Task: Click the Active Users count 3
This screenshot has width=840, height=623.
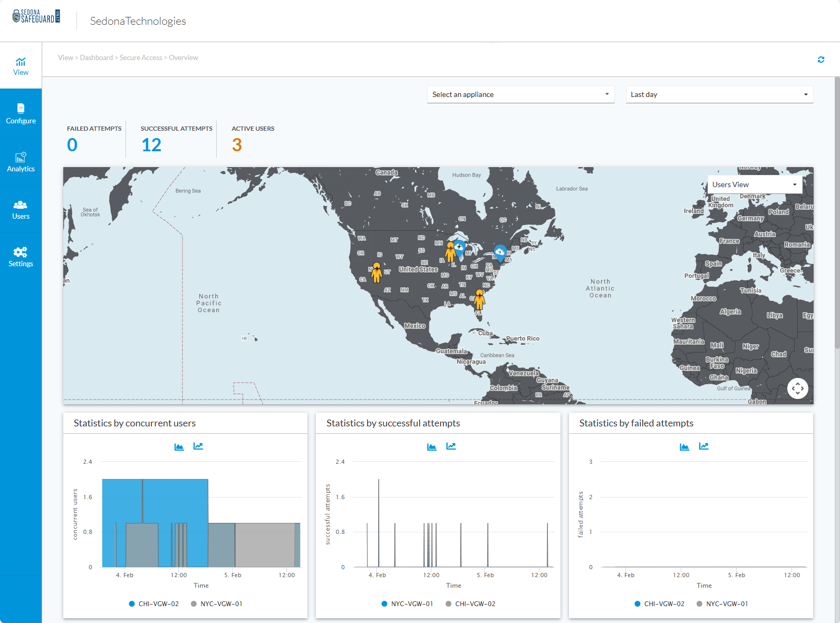Action: [237, 145]
